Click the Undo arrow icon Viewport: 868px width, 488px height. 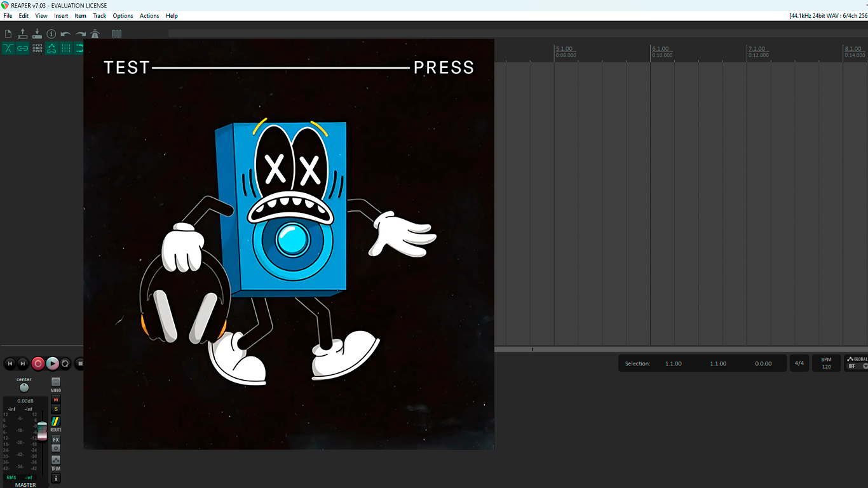click(65, 34)
